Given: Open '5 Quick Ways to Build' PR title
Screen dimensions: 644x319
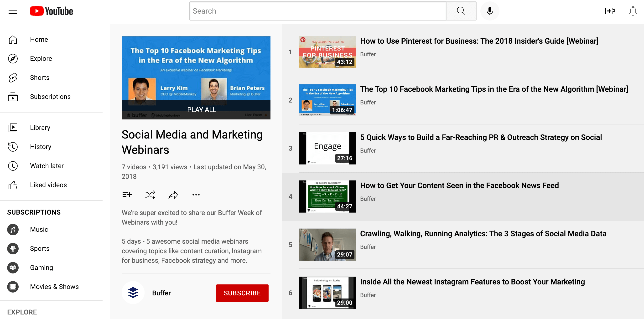Looking at the screenshot, I should pos(481,137).
